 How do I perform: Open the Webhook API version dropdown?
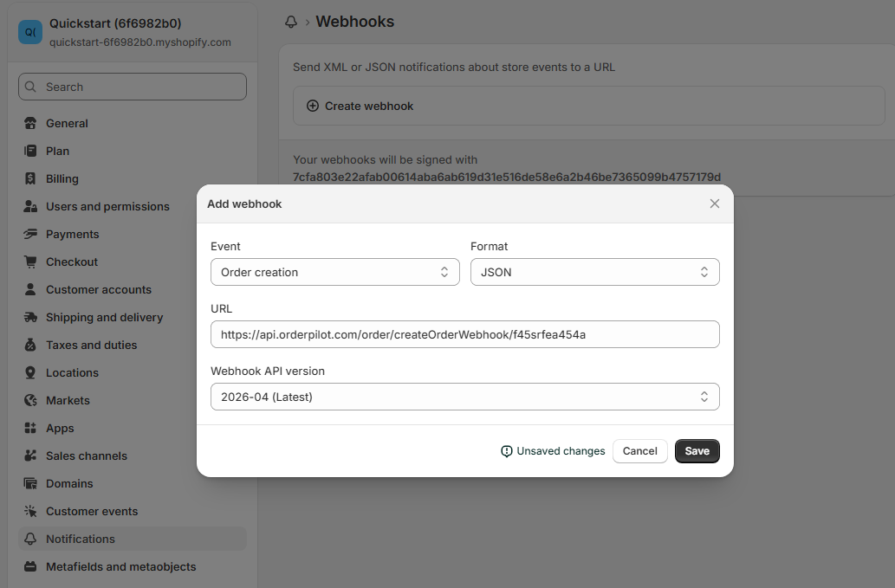click(464, 397)
